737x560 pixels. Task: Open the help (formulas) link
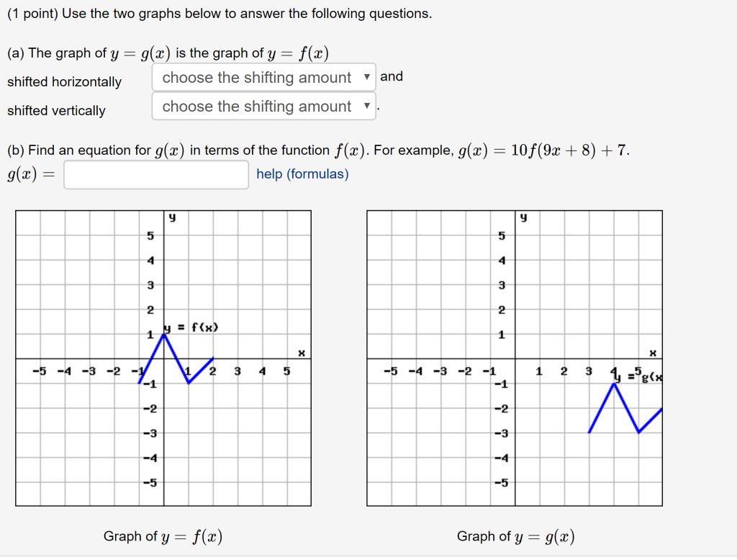click(302, 173)
